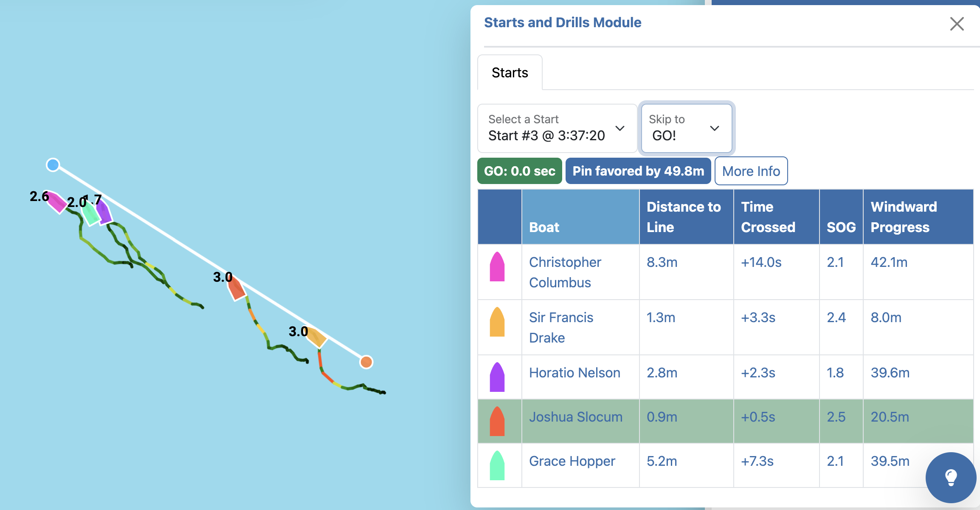Expand the Skip to dropdown
This screenshot has height=510, width=980.
coord(686,128)
